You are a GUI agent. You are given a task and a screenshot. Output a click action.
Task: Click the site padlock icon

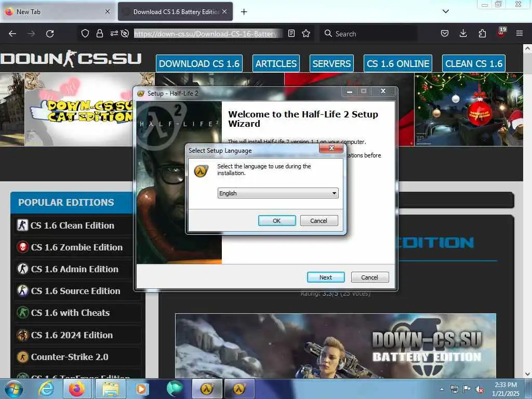tap(99, 33)
